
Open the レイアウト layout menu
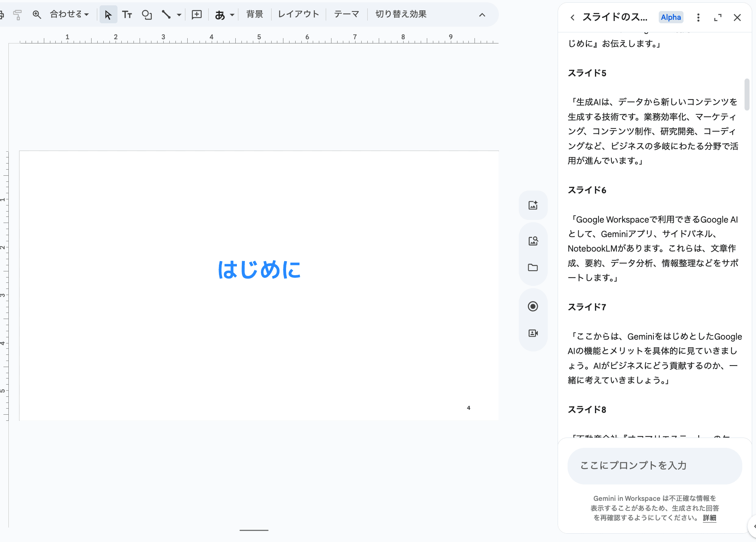[298, 14]
